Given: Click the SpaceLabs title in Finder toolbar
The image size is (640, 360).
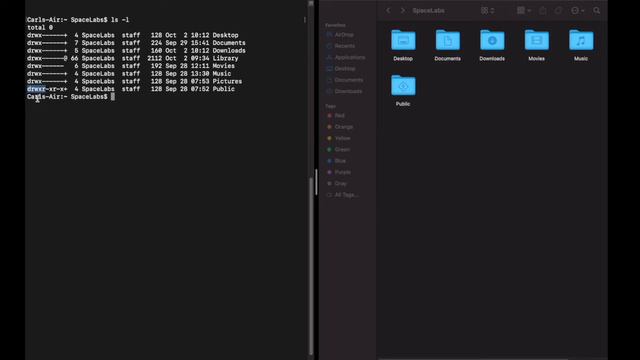Looking at the screenshot, I should pos(428,11).
